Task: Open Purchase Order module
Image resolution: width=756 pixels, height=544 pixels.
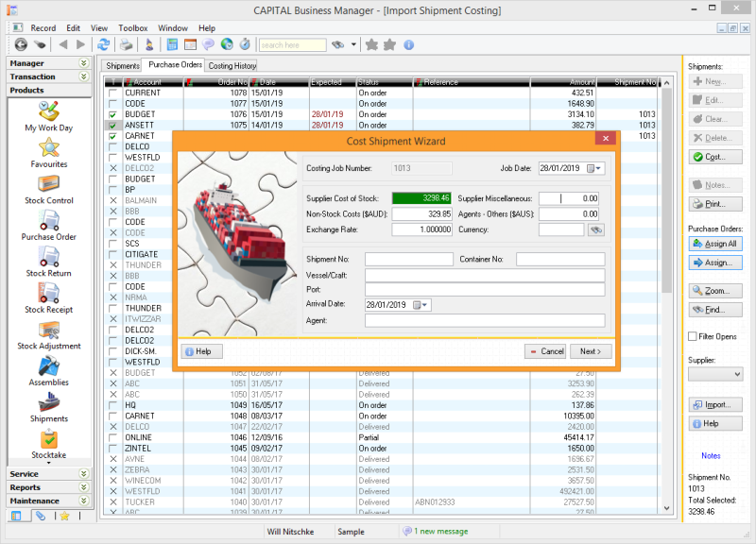Action: pos(49,226)
